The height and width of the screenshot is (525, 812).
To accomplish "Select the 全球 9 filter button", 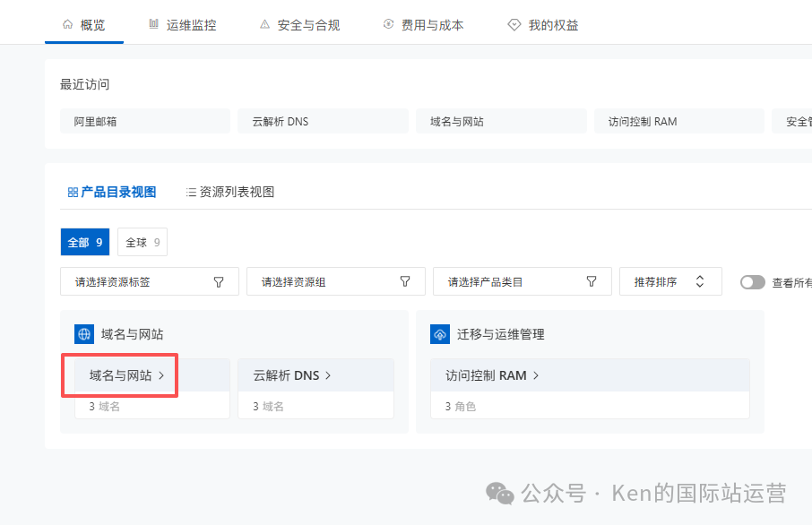I will pos(142,241).
